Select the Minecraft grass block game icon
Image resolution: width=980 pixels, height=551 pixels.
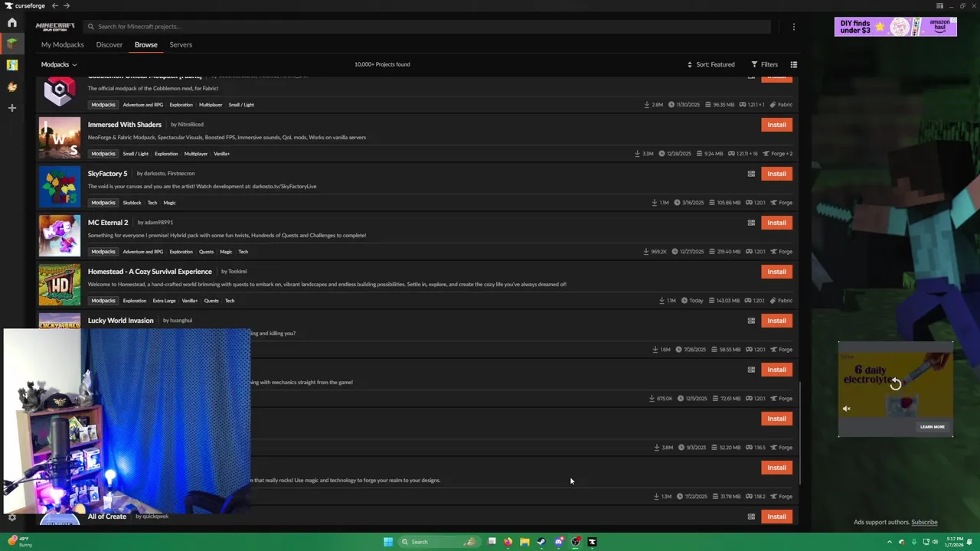[x=11, y=44]
